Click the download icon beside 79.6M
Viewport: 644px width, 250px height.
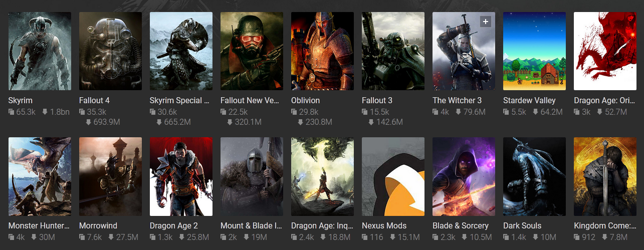point(459,112)
